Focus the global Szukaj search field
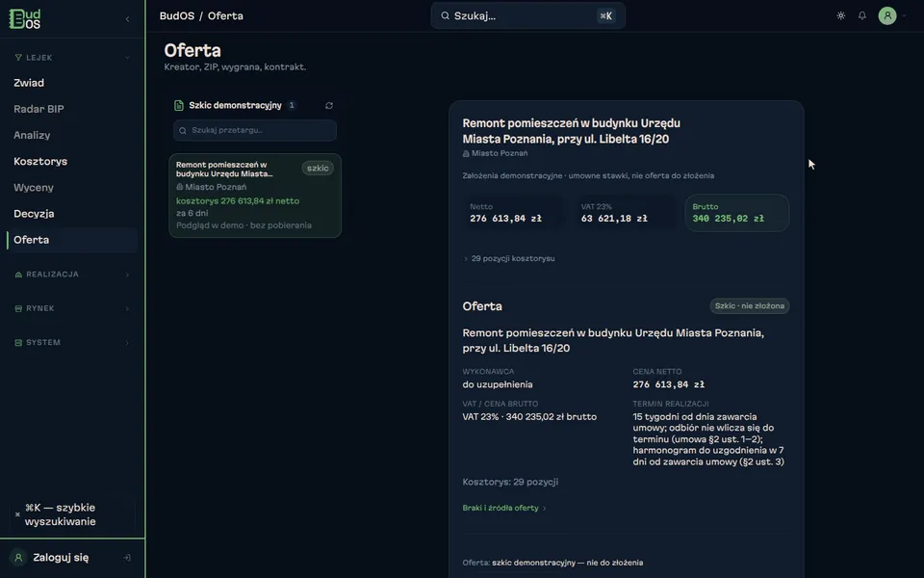924x578 pixels. pos(528,16)
